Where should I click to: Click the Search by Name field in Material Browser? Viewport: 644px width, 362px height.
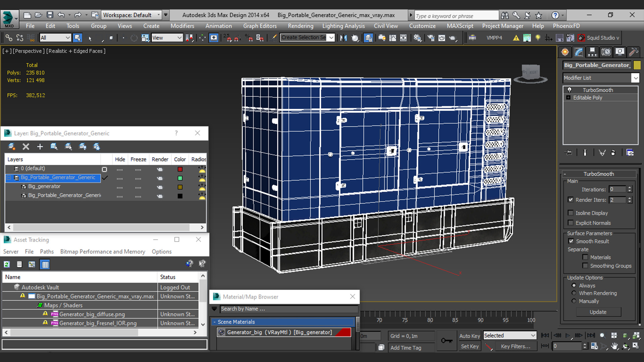(x=288, y=309)
